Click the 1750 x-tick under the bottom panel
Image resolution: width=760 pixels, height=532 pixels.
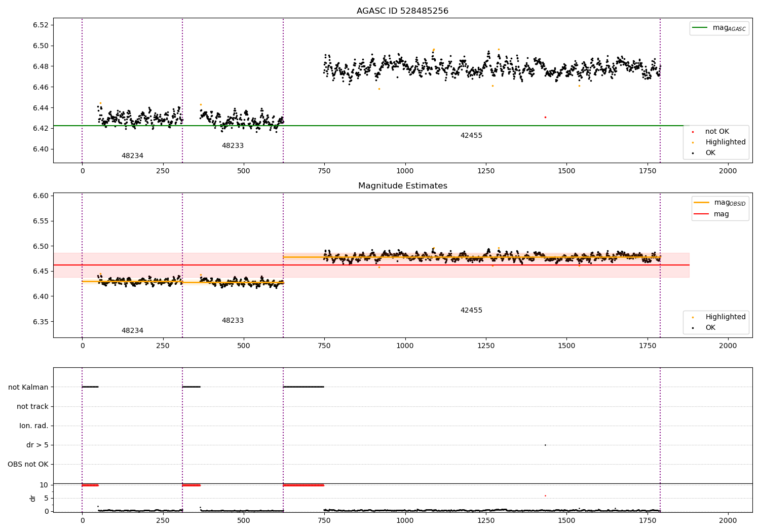(647, 521)
